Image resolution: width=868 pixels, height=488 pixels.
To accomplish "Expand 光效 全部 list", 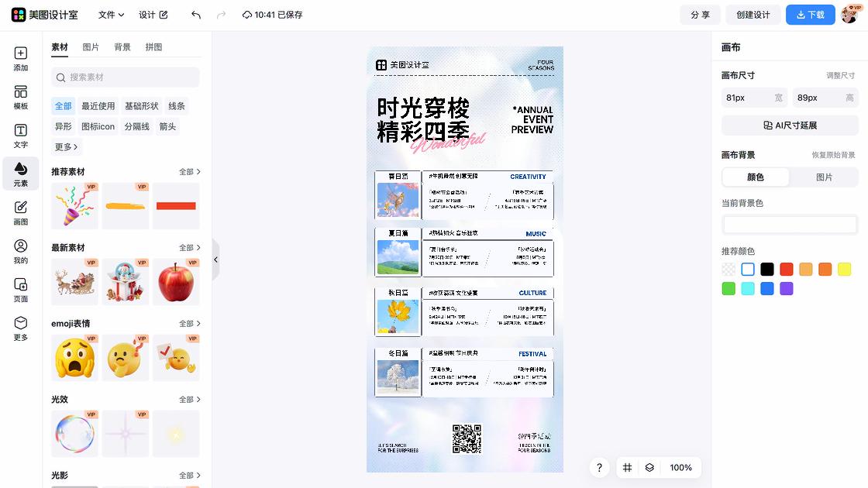I will (189, 400).
